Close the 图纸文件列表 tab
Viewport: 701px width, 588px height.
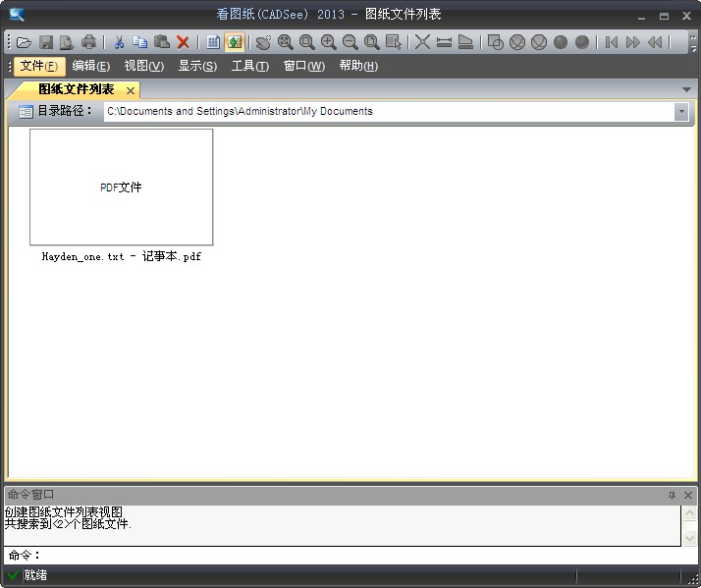(131, 90)
